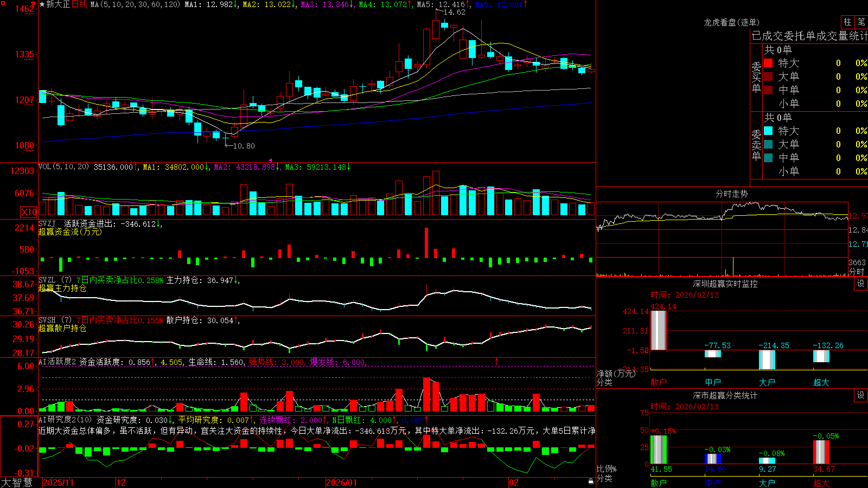Image resolution: width=868 pixels, height=488 pixels.
Task: Click the dark red 中单 buy-order color swatch
Action: point(768,90)
